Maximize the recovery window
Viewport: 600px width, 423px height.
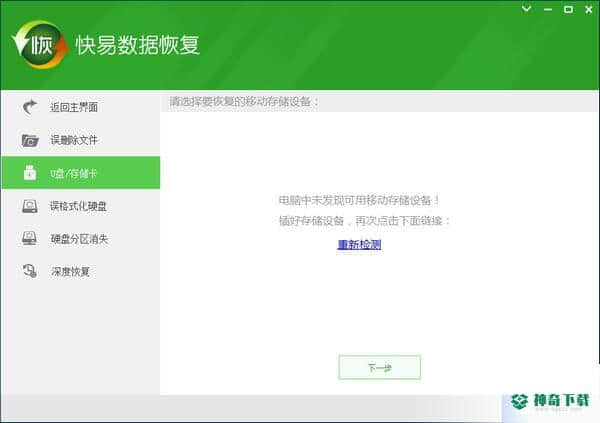[x=568, y=9]
